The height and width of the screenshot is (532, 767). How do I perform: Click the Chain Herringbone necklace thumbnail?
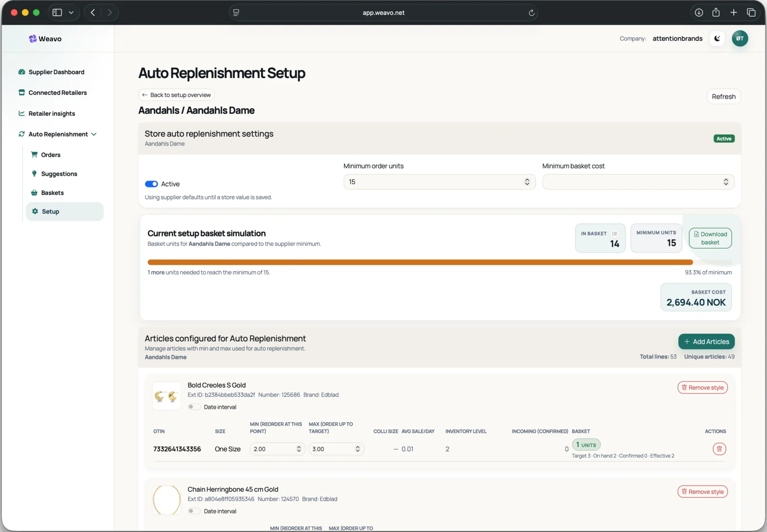click(167, 500)
